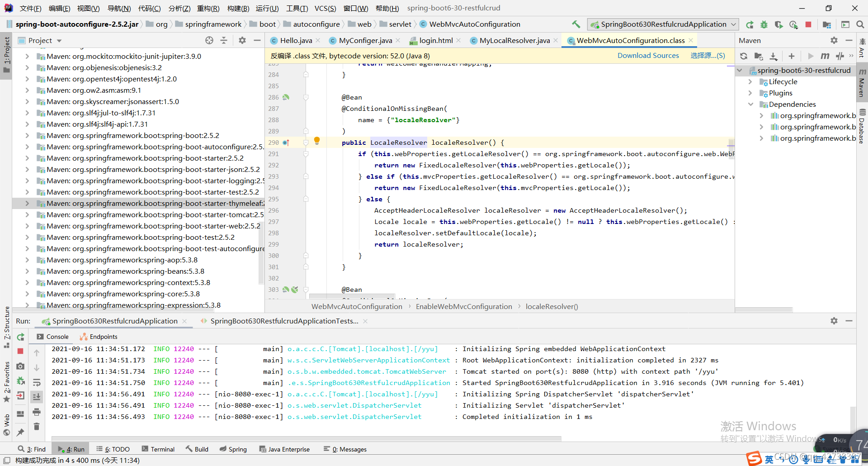Expand Plugins node in Maven panel

[750, 93]
